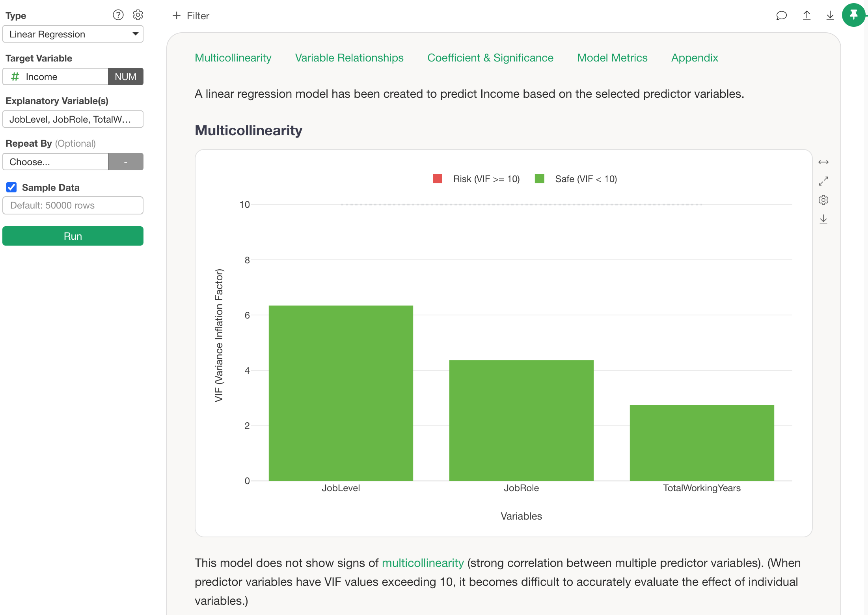This screenshot has width=868, height=615.
Task: Expand chart to full screen
Action: pos(823,181)
